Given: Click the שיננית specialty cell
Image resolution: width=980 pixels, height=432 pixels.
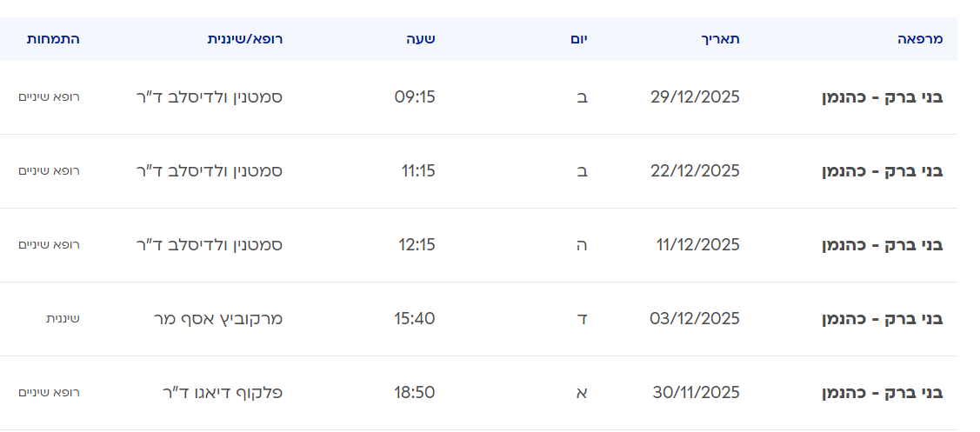Looking at the screenshot, I should (x=63, y=318).
